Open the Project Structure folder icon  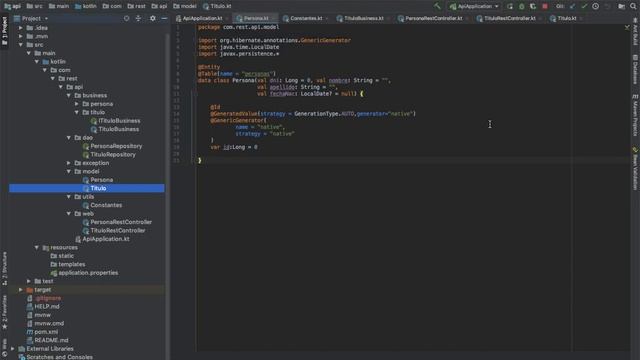click(621, 6)
